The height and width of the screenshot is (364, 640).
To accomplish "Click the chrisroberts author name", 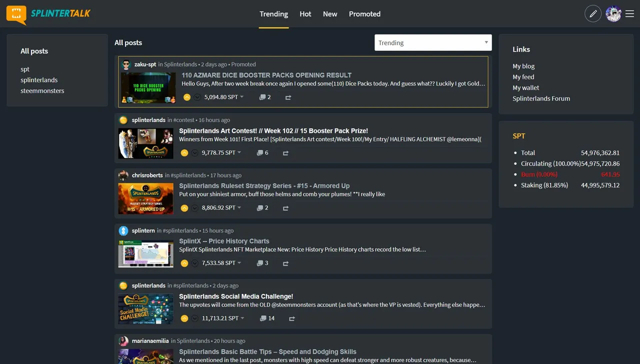I will [147, 175].
